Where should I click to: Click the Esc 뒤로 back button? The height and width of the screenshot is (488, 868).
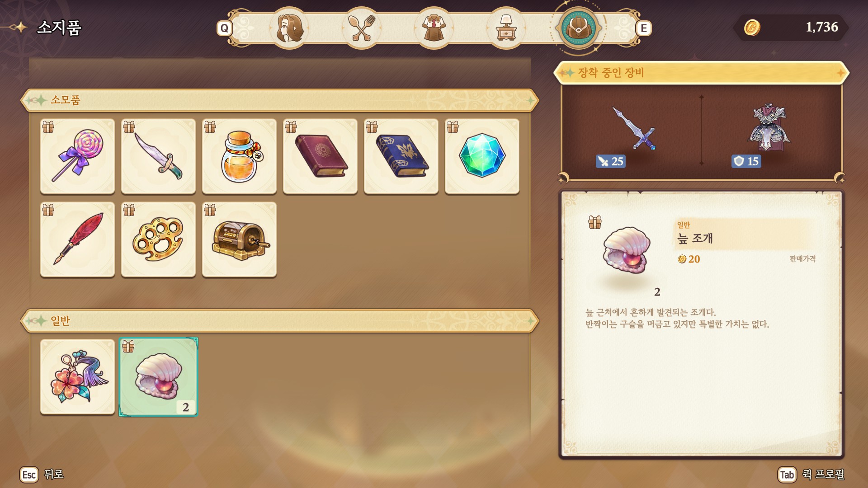42,474
